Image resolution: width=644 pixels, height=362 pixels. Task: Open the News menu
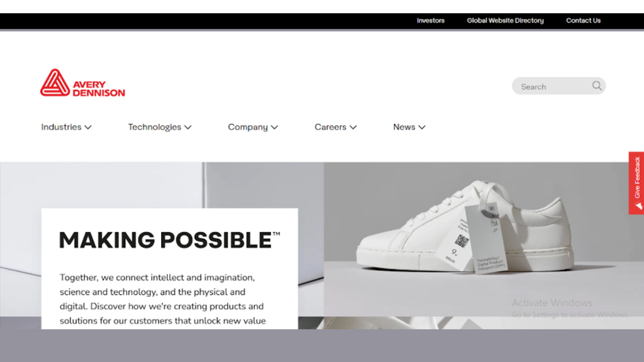tap(404, 127)
